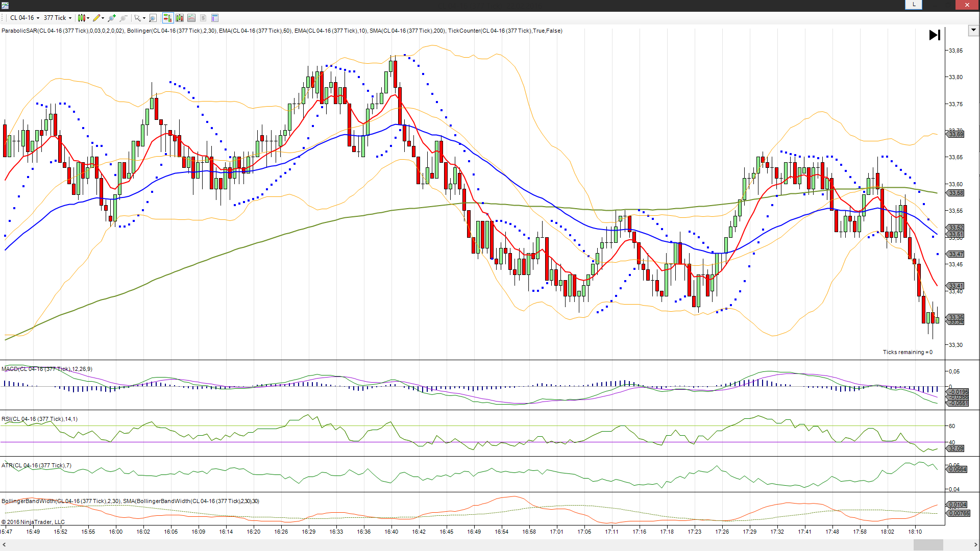The image size is (980, 551).
Task: Click the zoom in magnifier icon
Action: (x=112, y=18)
